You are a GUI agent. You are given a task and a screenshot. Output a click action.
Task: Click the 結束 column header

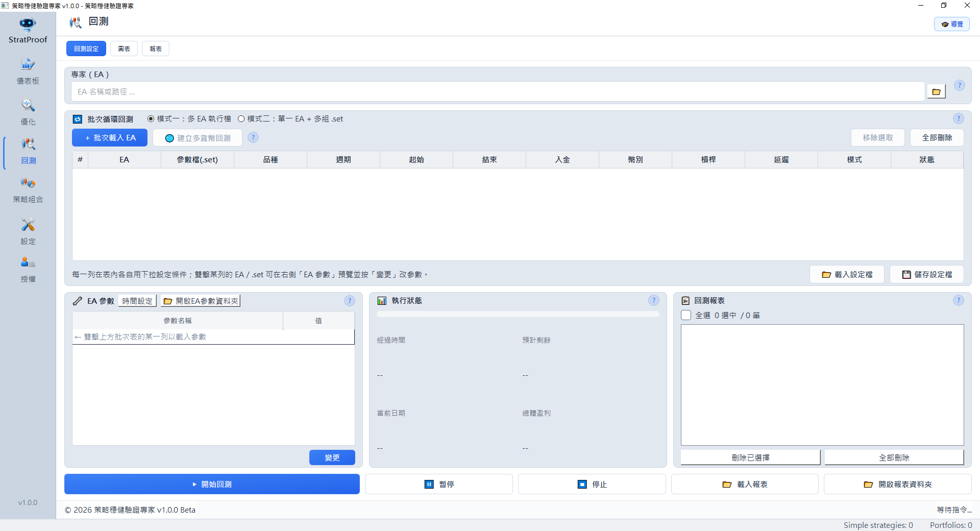point(489,160)
